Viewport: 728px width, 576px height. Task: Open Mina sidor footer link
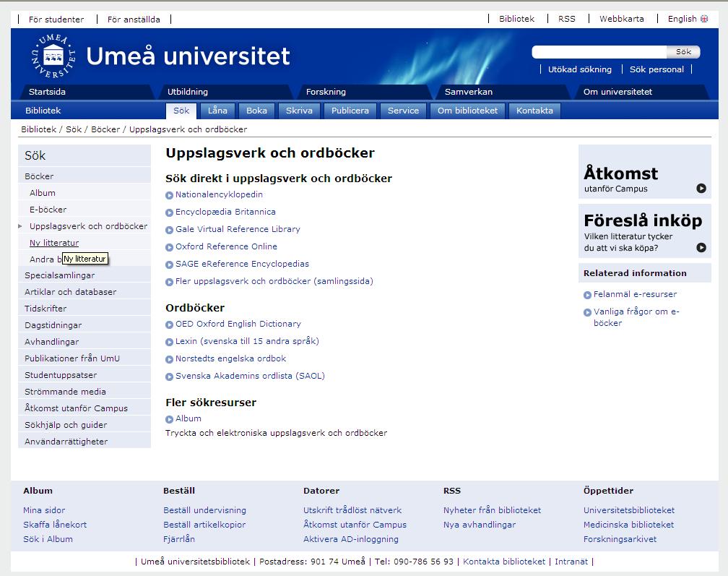pos(44,510)
